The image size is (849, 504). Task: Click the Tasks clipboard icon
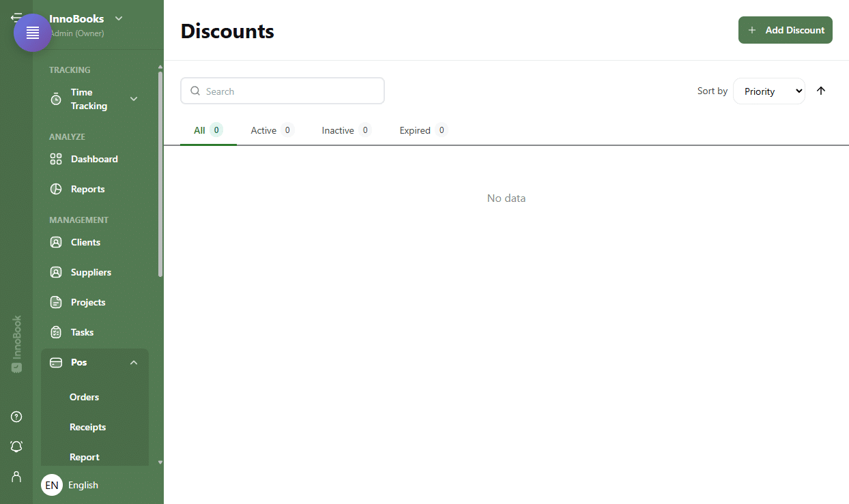56,332
